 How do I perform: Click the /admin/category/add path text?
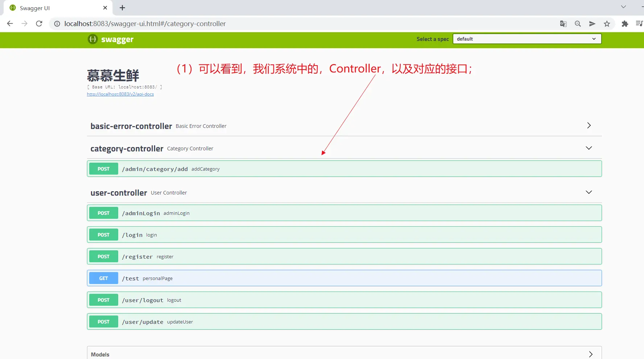[155, 169]
